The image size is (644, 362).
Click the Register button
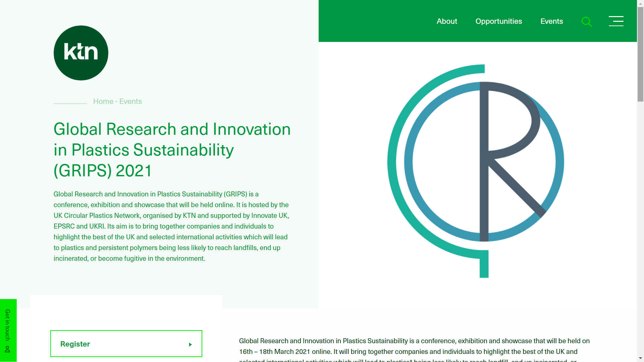click(126, 344)
